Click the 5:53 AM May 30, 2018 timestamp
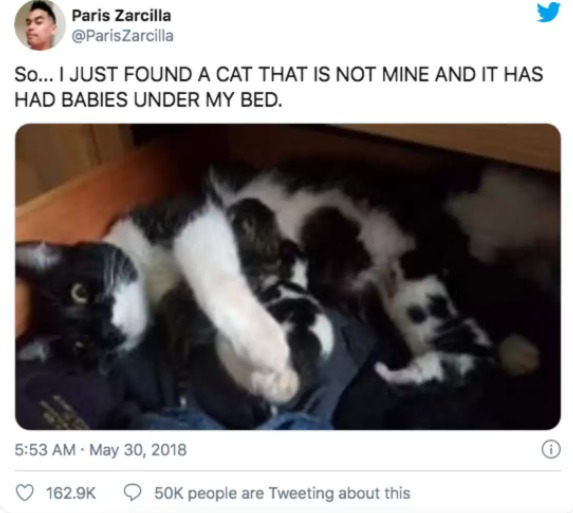 (x=100, y=450)
